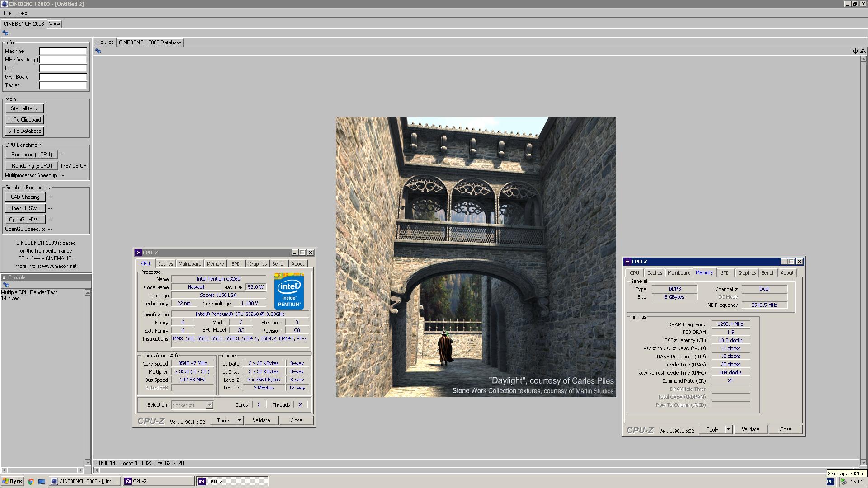Click the taskbar clock showing 16:01

(857, 482)
